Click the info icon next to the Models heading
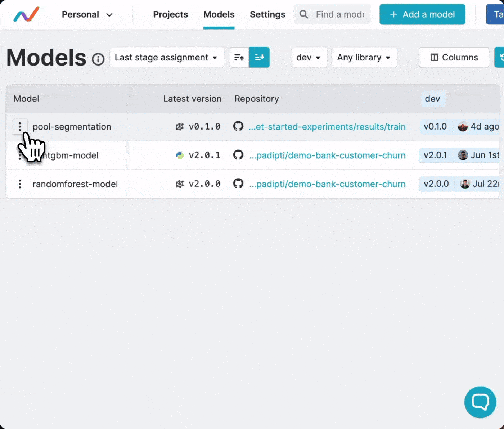 coord(98,59)
